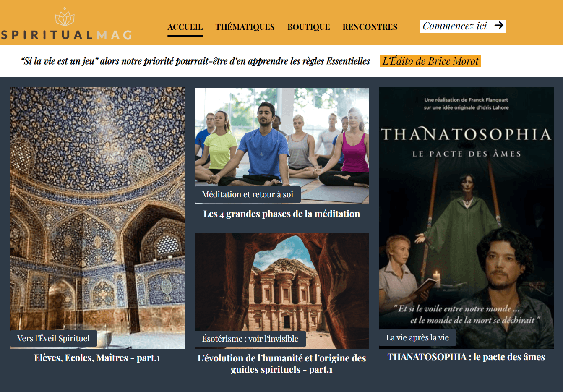Open Les 4 grandes phases de la méditation

point(282,214)
